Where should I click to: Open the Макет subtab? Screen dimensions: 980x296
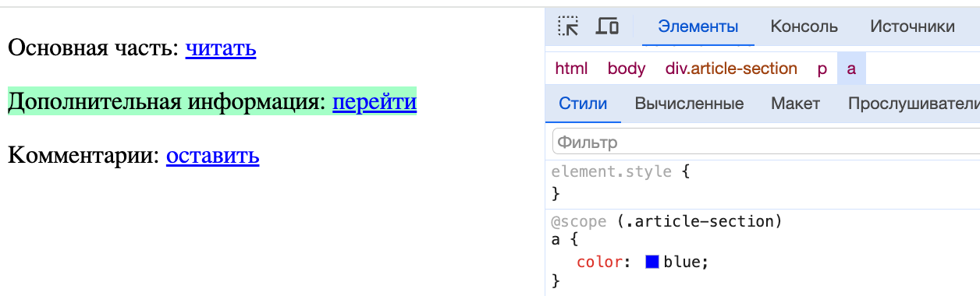(795, 104)
